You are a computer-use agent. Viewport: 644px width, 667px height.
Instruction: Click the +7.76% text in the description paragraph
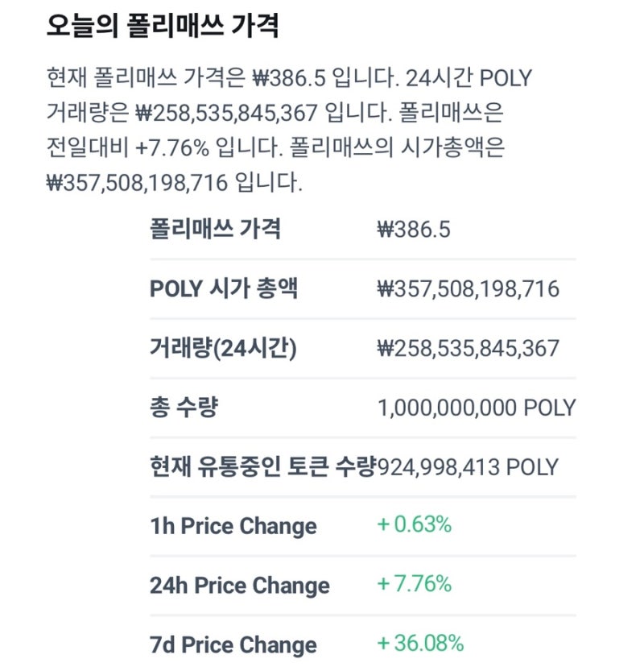pos(172,148)
